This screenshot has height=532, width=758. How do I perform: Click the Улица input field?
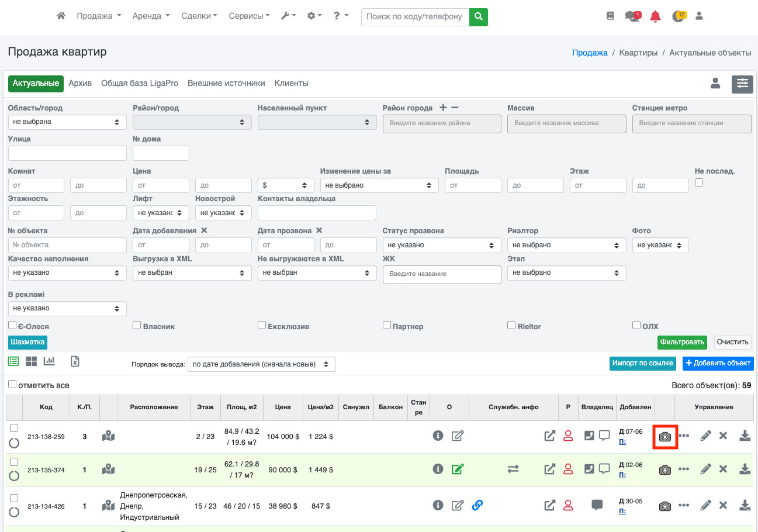pyautogui.click(x=67, y=153)
